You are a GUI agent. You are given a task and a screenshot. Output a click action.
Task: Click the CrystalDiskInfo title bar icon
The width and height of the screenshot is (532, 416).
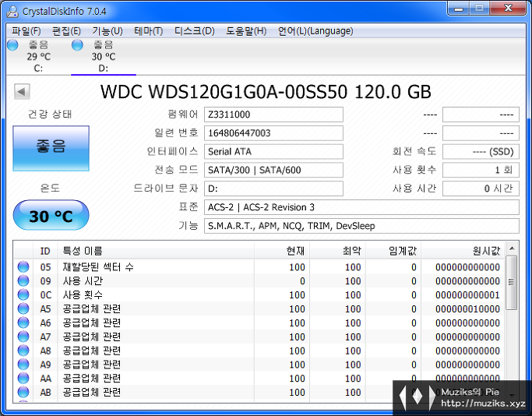click(x=12, y=11)
